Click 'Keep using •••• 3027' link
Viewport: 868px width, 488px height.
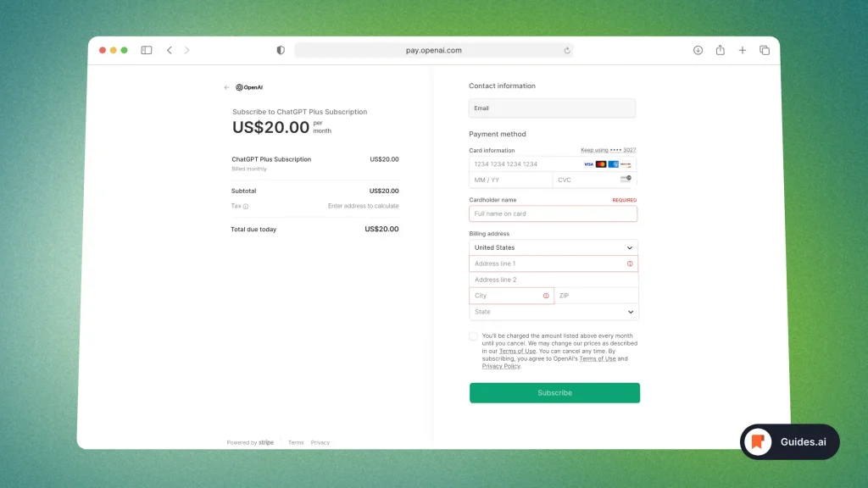(608, 150)
